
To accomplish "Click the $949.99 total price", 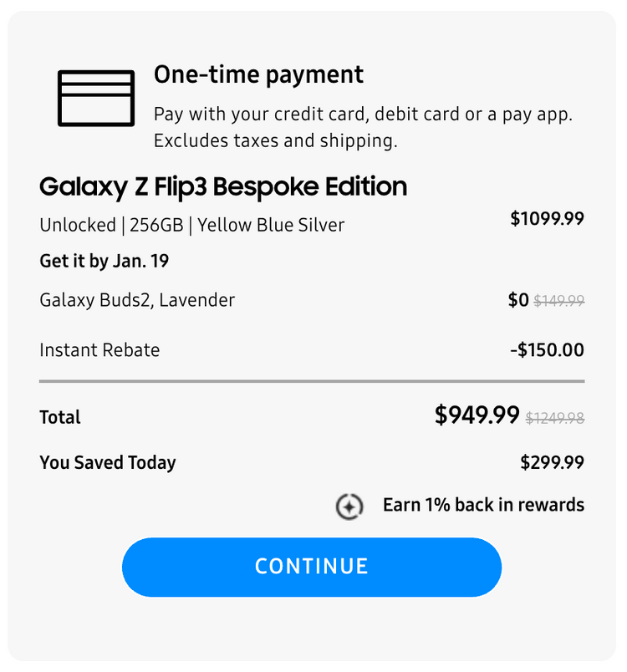I will coord(477,415).
